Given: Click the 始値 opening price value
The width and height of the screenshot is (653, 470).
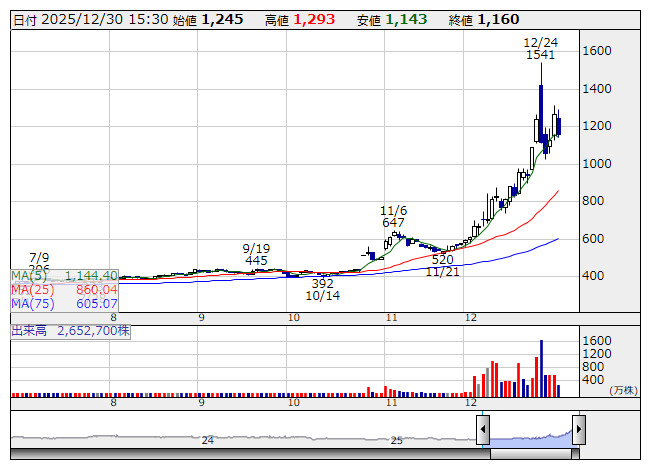Looking at the screenshot, I should (x=221, y=20).
